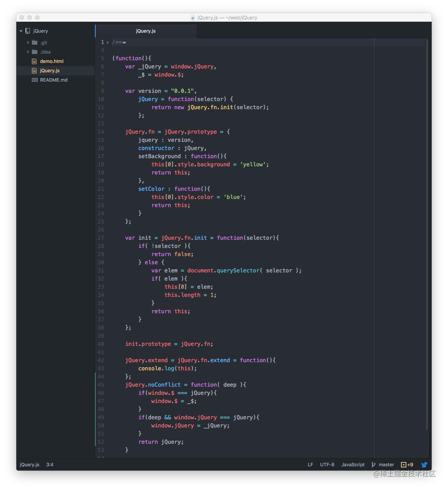Place cursor on 'yellow' string on line 18
This screenshot has height=490, width=448.
253,164
